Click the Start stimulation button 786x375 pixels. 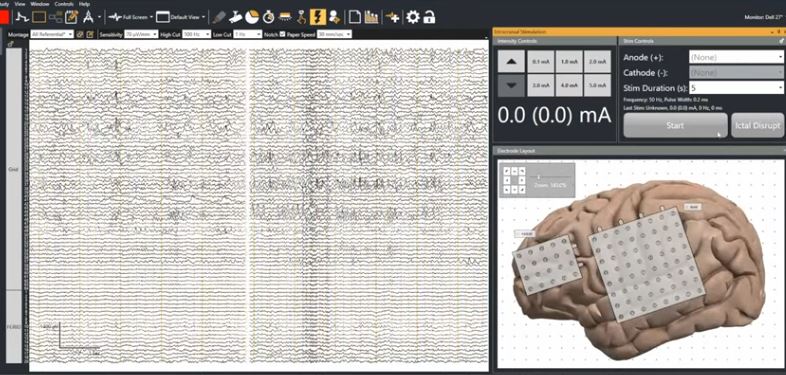point(675,125)
